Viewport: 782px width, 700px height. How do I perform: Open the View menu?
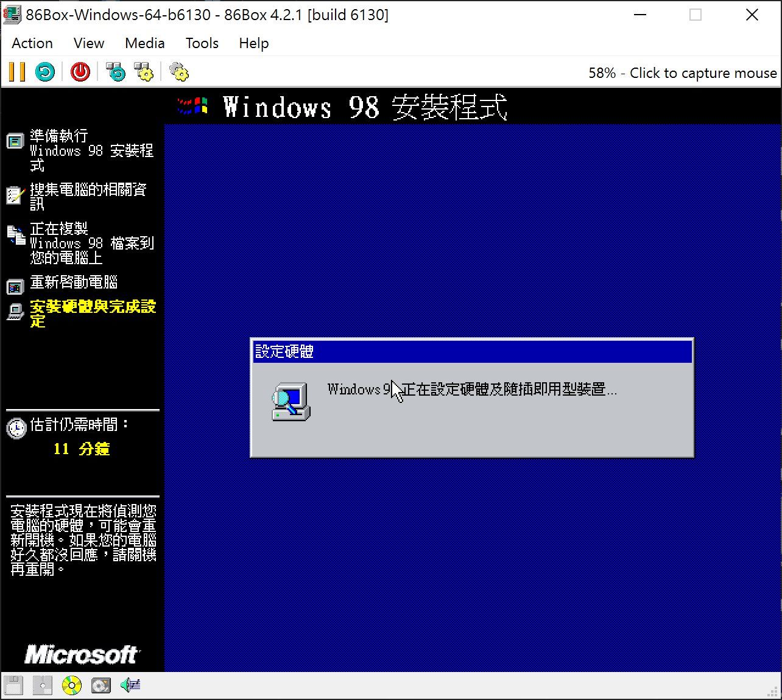point(89,43)
